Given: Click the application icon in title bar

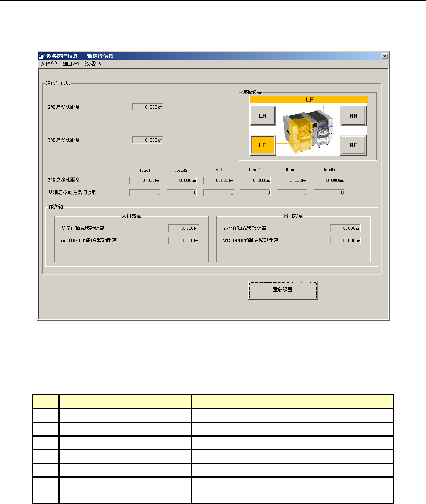Looking at the screenshot, I should point(42,56).
